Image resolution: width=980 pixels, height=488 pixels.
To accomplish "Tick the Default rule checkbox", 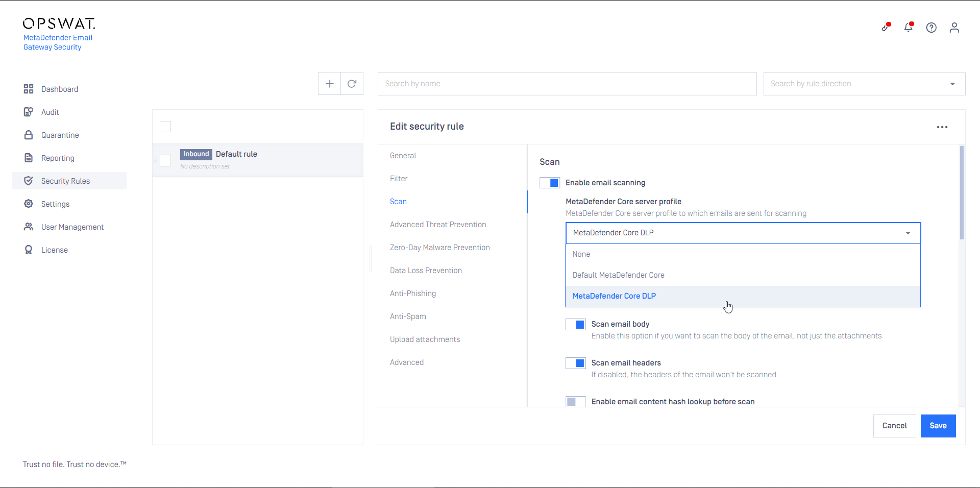I will 165,161.
